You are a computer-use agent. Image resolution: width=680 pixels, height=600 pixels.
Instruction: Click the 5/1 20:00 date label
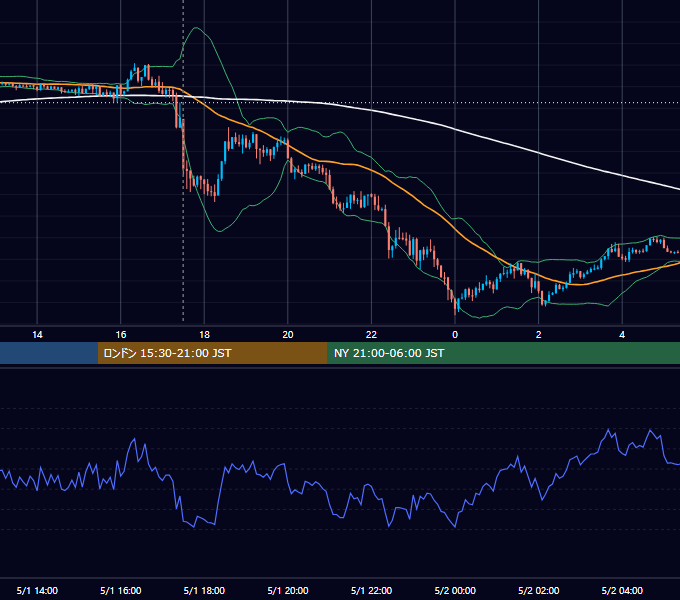(x=288, y=590)
